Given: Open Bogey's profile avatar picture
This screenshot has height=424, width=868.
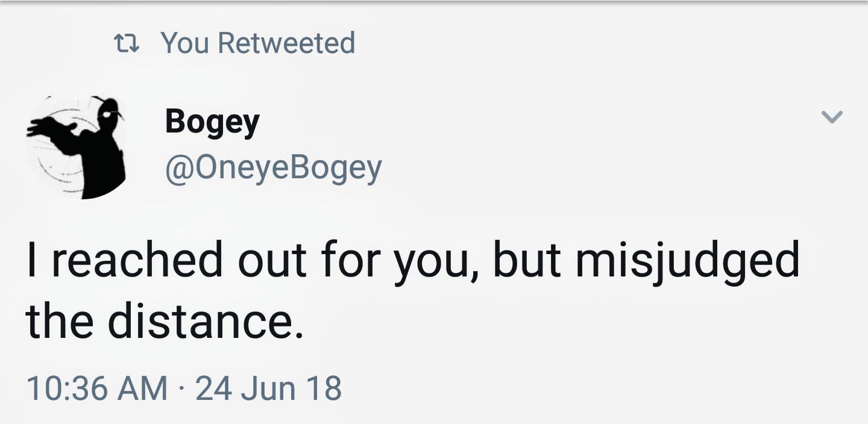Looking at the screenshot, I should tap(77, 146).
